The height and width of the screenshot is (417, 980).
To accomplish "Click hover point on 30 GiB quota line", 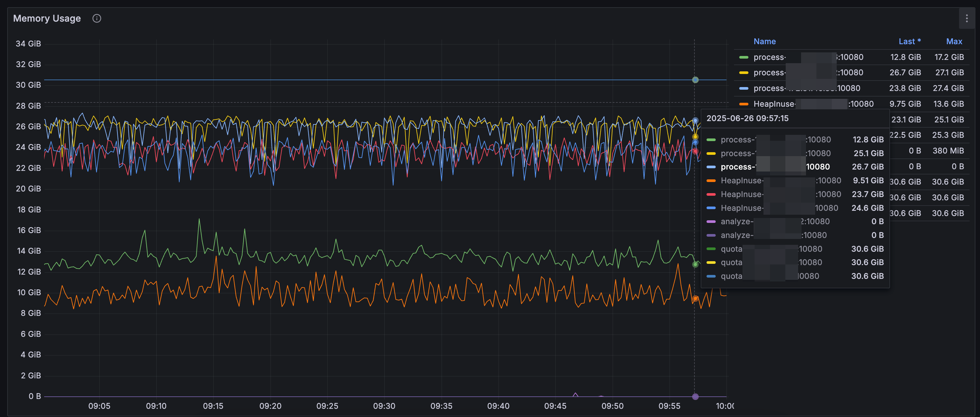I will [695, 80].
